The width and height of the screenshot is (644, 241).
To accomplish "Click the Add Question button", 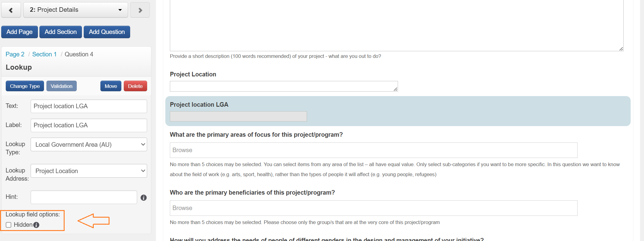I will tap(107, 32).
